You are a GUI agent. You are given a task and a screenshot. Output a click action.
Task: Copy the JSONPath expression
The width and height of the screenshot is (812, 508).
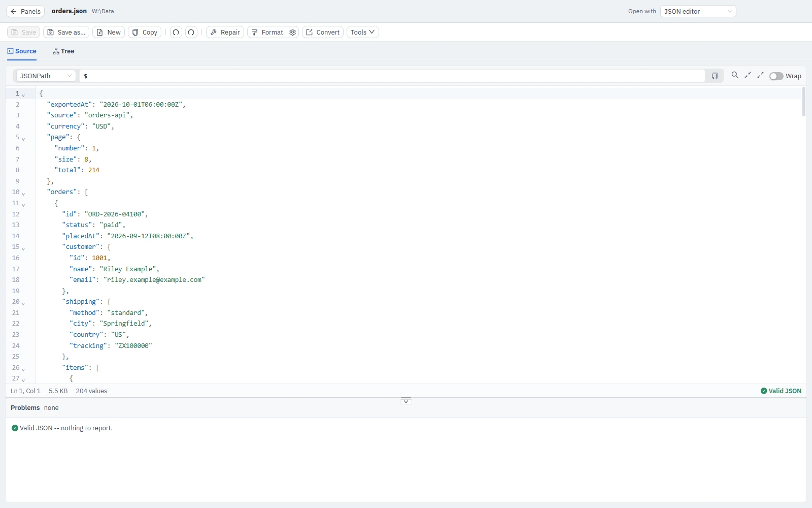pos(715,76)
